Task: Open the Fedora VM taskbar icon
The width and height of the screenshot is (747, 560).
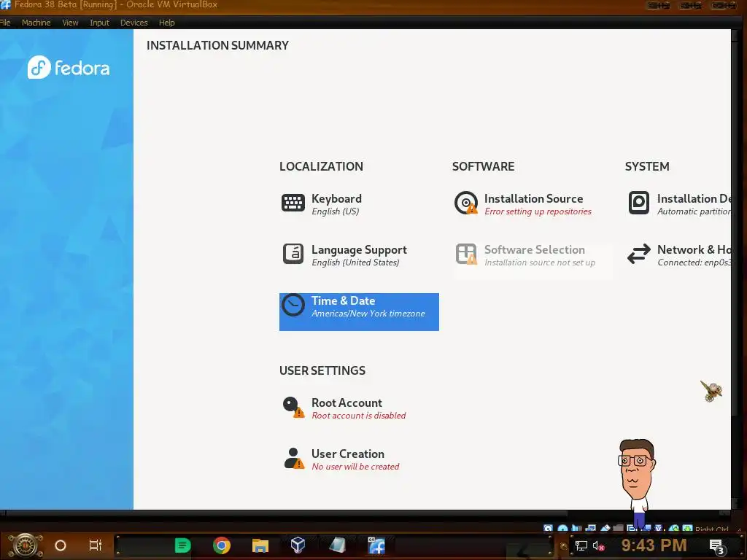Action: click(x=376, y=545)
